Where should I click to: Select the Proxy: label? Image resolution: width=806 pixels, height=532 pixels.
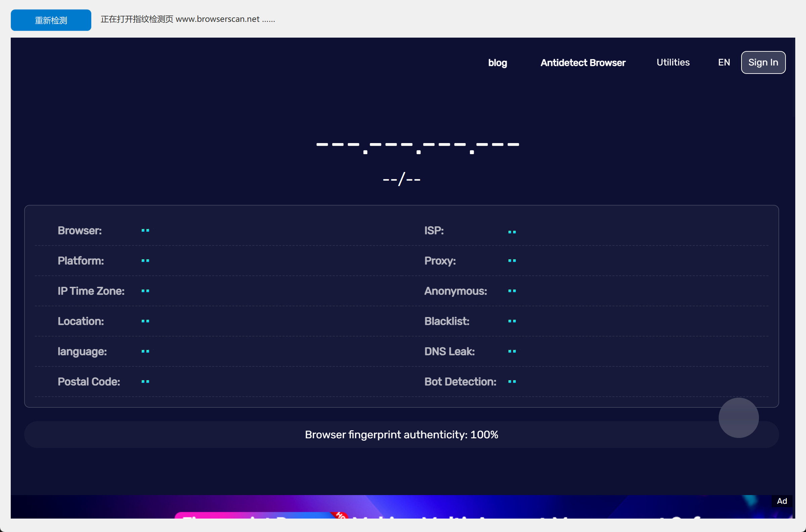pyautogui.click(x=440, y=261)
